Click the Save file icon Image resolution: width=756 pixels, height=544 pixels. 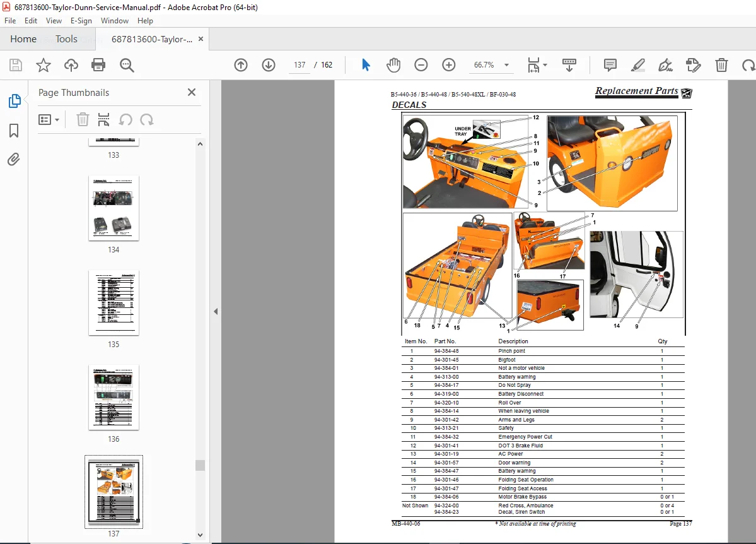(x=15, y=64)
